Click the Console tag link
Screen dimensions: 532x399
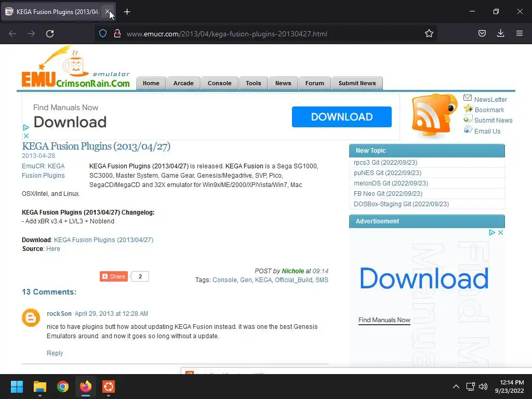point(224,280)
